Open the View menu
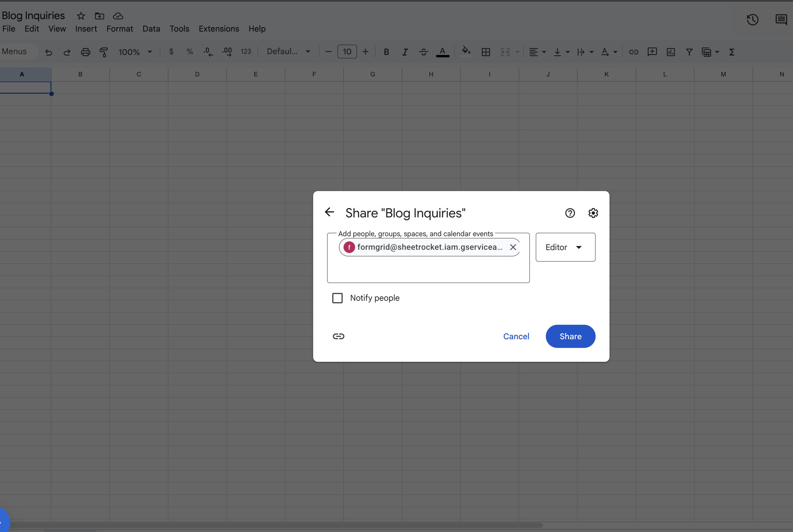This screenshot has width=793, height=532. pos(57,29)
